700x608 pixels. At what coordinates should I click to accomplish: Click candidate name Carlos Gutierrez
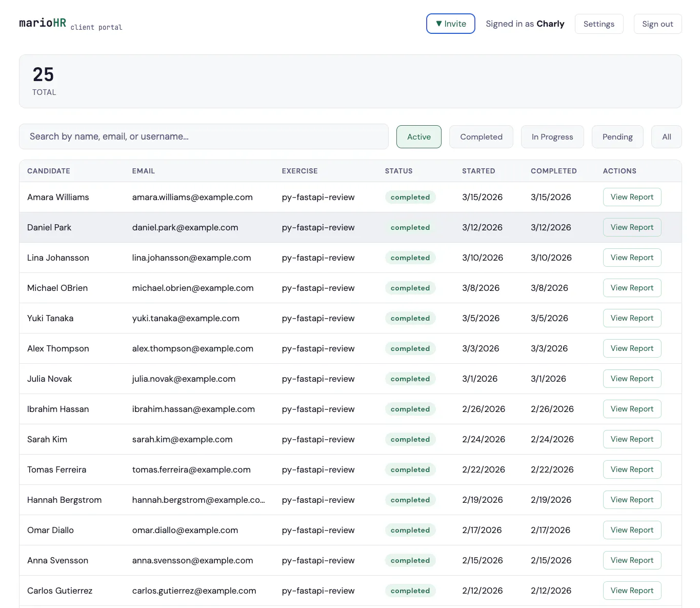coord(60,591)
